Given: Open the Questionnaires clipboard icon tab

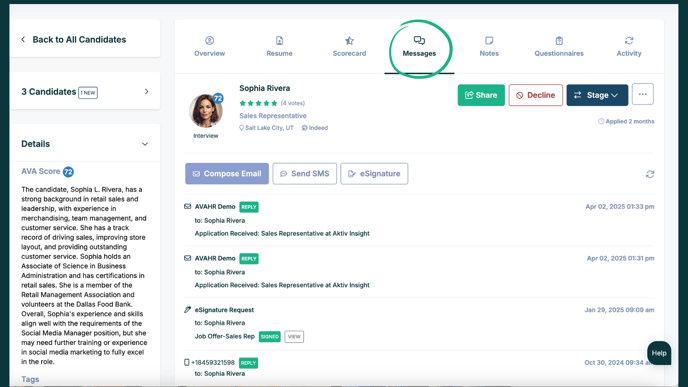Looking at the screenshot, I should click(559, 41).
